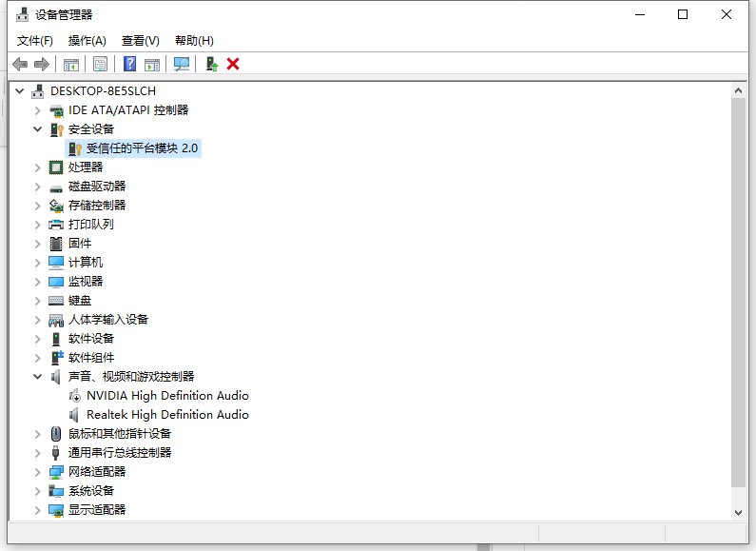Click the Update driver green-arrow icon
Image resolution: width=756 pixels, height=551 pixels.
click(212, 64)
